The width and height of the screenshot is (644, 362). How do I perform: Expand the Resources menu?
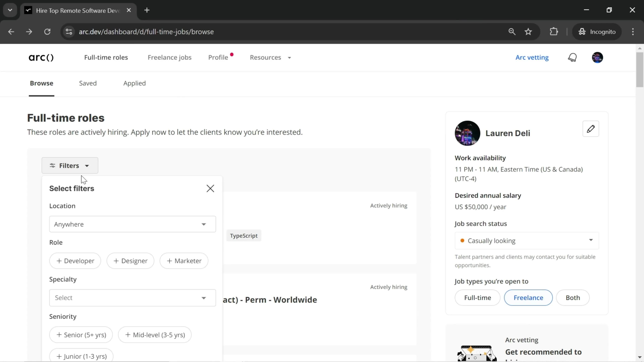pyautogui.click(x=271, y=57)
